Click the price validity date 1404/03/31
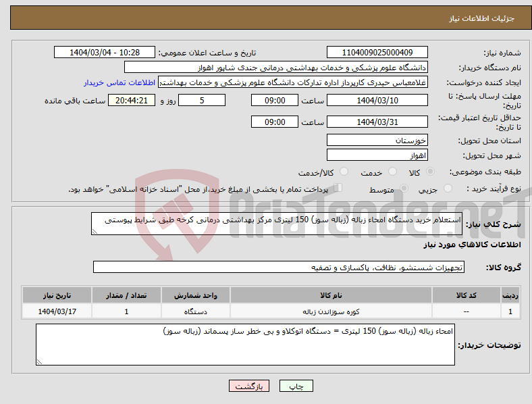 coord(377,122)
